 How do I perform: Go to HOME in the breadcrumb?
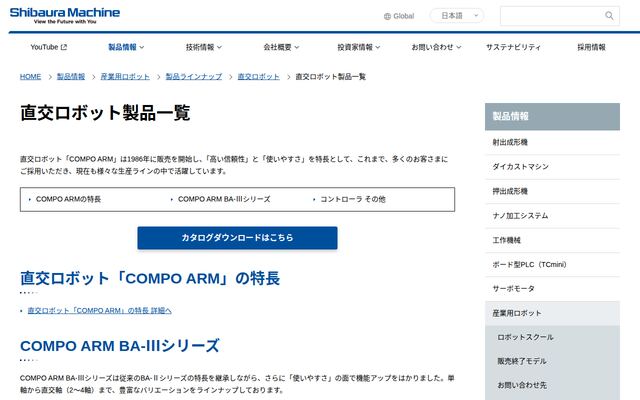click(x=31, y=77)
